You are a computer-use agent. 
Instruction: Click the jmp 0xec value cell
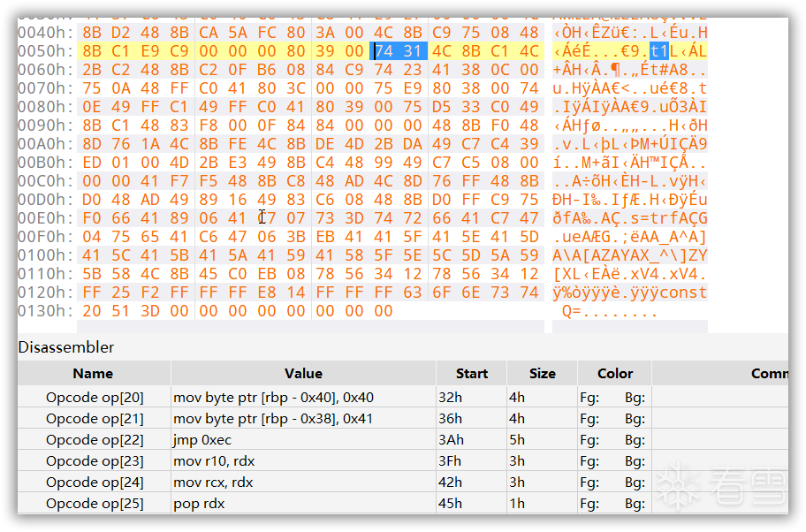pyautogui.click(x=202, y=440)
